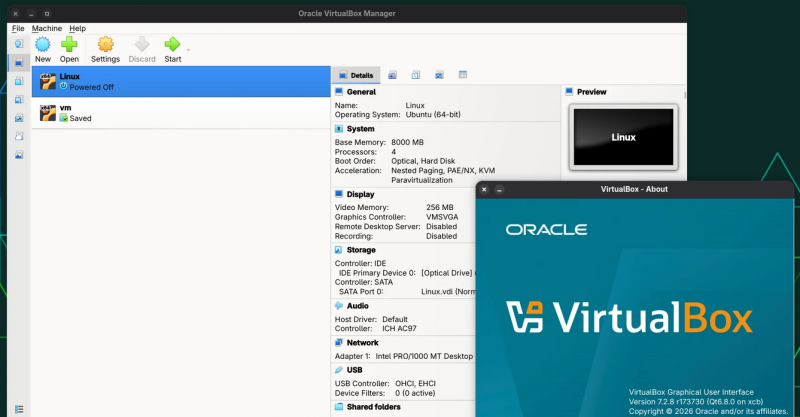The width and height of the screenshot is (800, 417).
Task: Click 'Intel PRO/1000 MT Desktop' adapter value
Action: [424, 356]
